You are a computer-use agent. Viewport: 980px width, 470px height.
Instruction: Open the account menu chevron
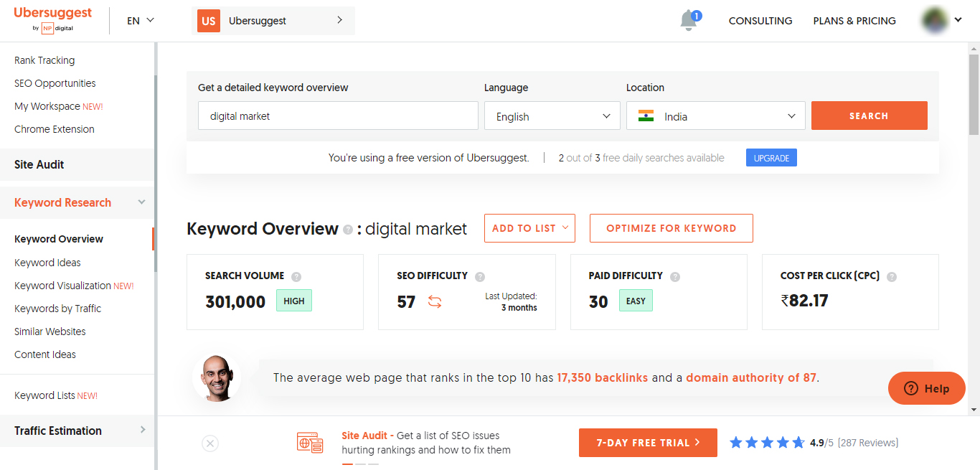[958, 20]
